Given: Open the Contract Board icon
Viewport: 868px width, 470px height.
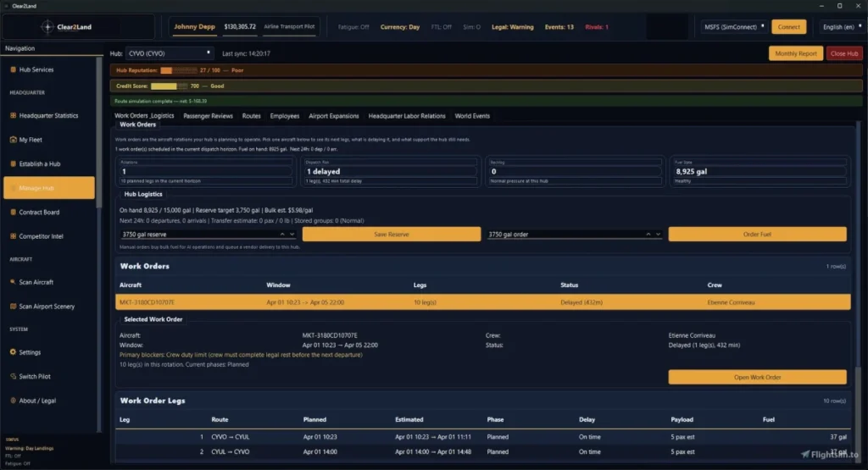Looking at the screenshot, I should (13, 212).
